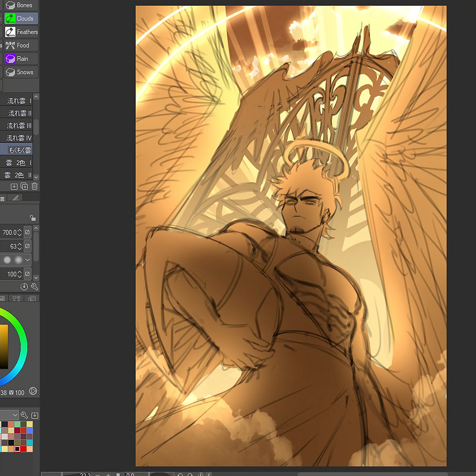Toggle dynamics button beside the 63 value
The height and width of the screenshot is (476, 476).
(27, 247)
